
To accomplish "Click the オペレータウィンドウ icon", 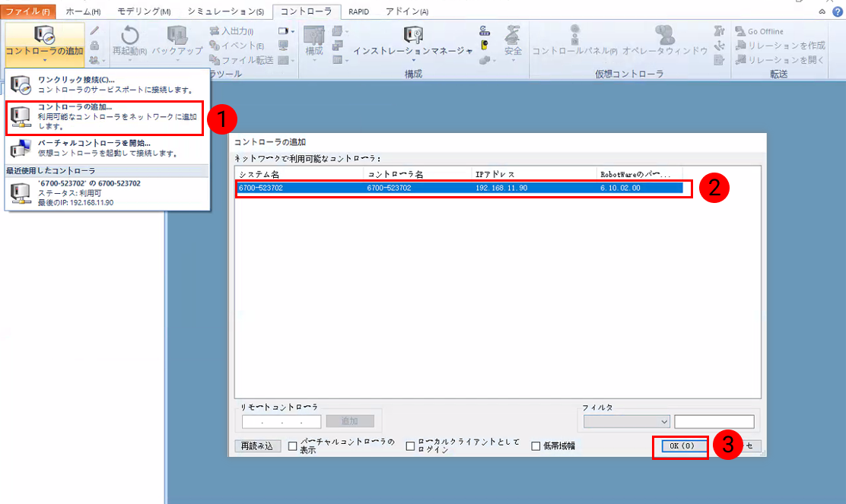I will pos(665,35).
